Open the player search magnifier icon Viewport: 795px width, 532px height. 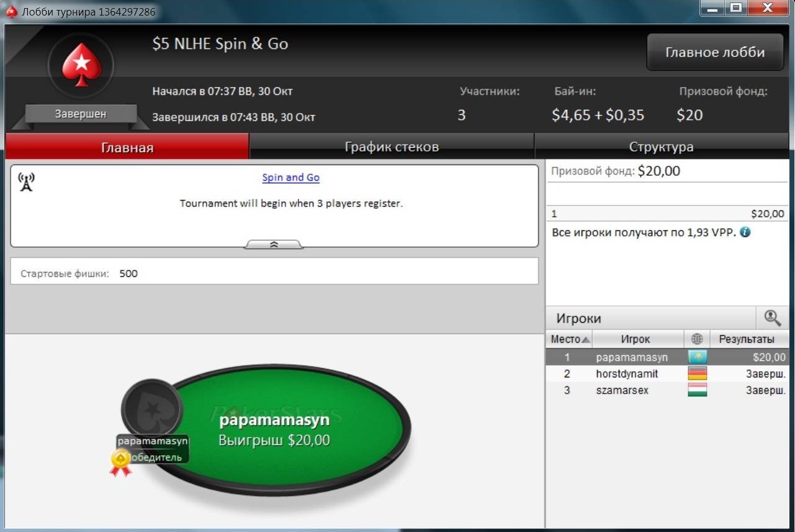coord(772,318)
